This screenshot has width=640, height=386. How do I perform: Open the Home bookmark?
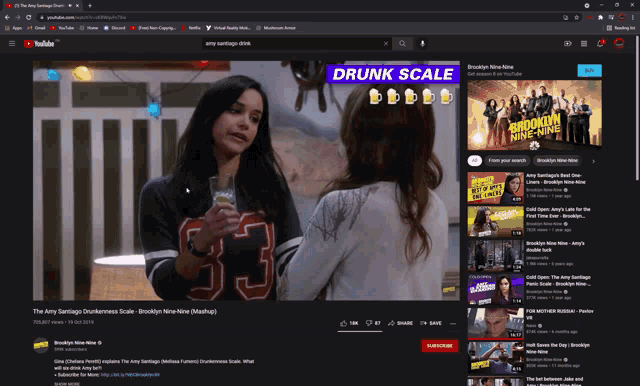click(89, 28)
